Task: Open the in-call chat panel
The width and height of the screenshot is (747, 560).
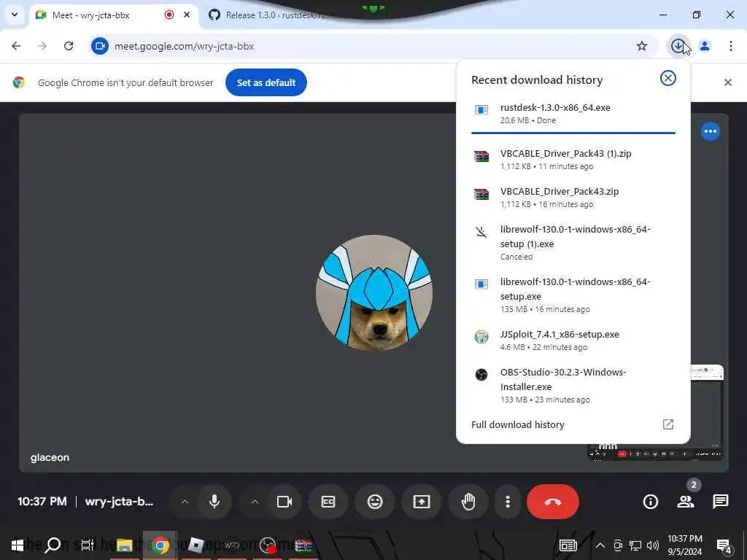Action: point(720,502)
